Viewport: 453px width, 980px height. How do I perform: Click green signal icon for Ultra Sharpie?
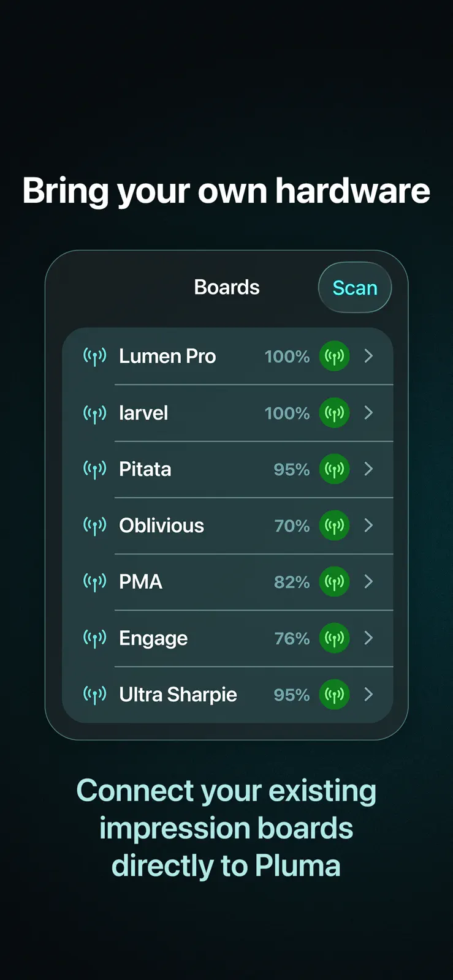click(335, 695)
